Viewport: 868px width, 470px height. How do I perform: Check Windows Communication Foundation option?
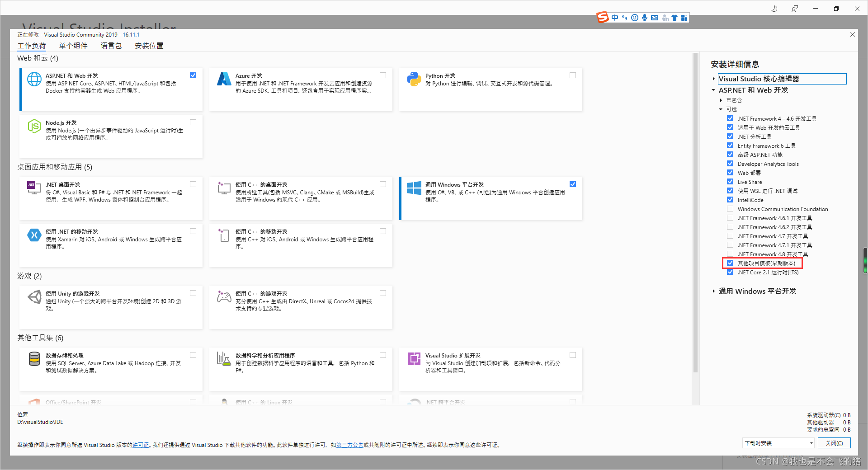pos(730,209)
